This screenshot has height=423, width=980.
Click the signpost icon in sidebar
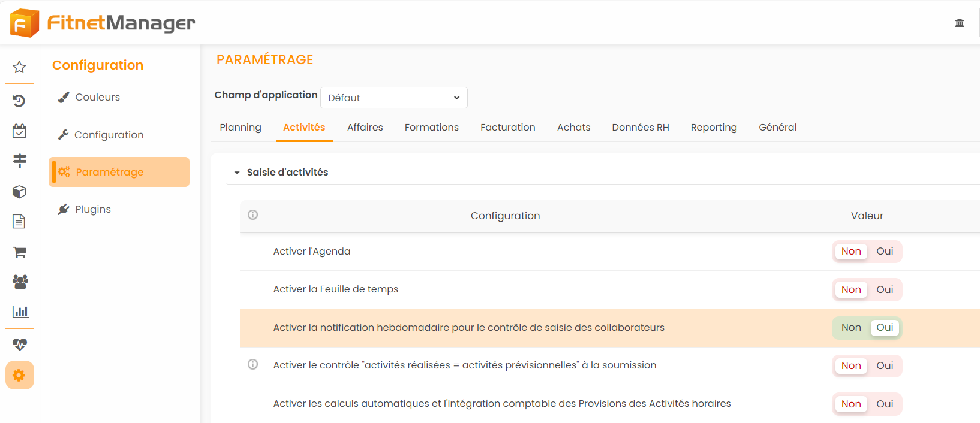tap(19, 160)
